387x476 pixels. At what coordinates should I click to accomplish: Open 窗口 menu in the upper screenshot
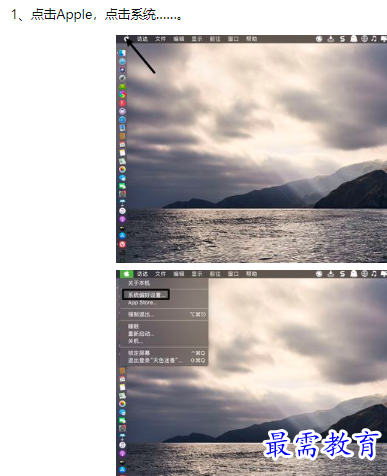pos(233,39)
